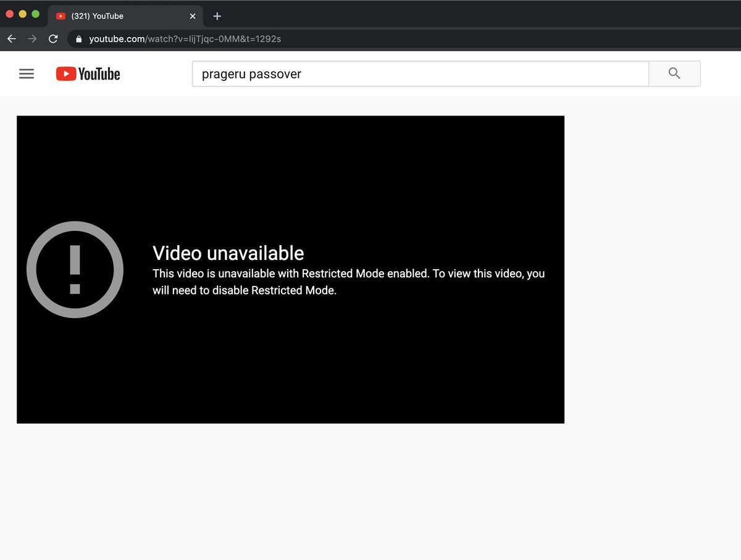Select the youtube.com URL in address bar
The image size is (741, 560).
click(185, 39)
